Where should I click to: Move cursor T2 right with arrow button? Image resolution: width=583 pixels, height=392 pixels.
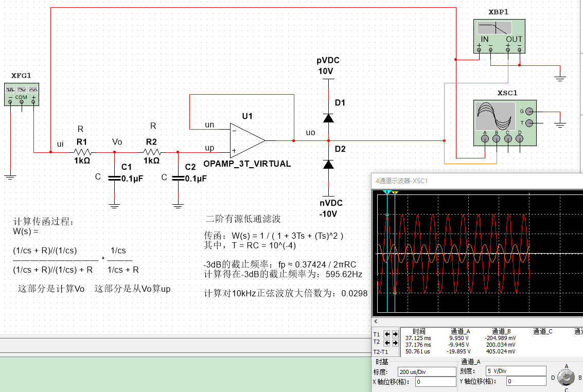click(x=395, y=343)
